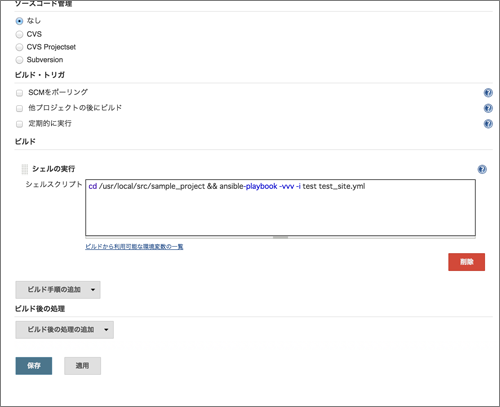Select the CVS Projectset radio option

pyautogui.click(x=19, y=47)
